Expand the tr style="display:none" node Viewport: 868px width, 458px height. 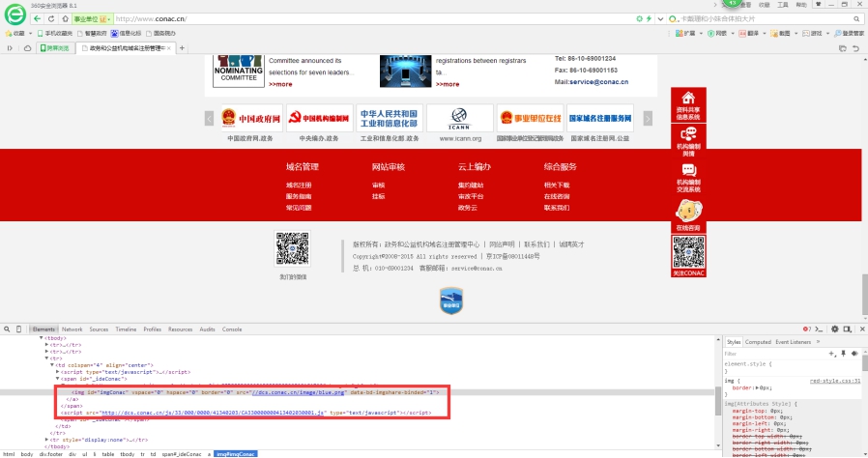point(46,440)
